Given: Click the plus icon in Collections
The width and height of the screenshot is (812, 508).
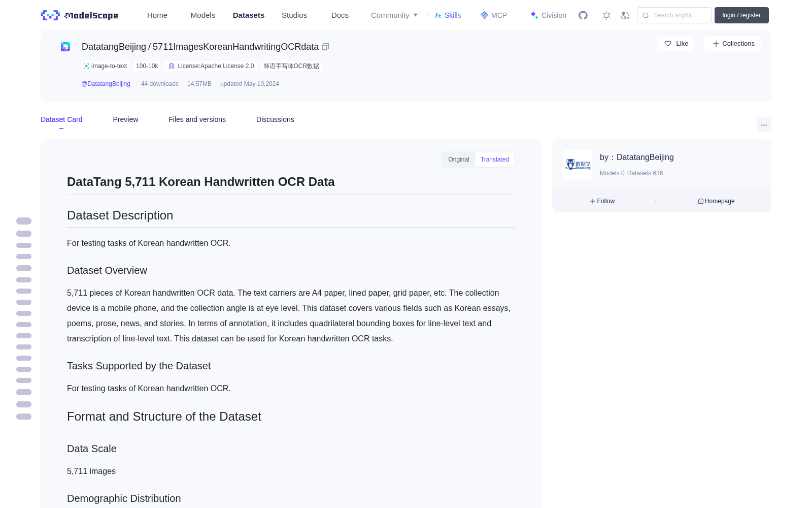Looking at the screenshot, I should point(716,44).
